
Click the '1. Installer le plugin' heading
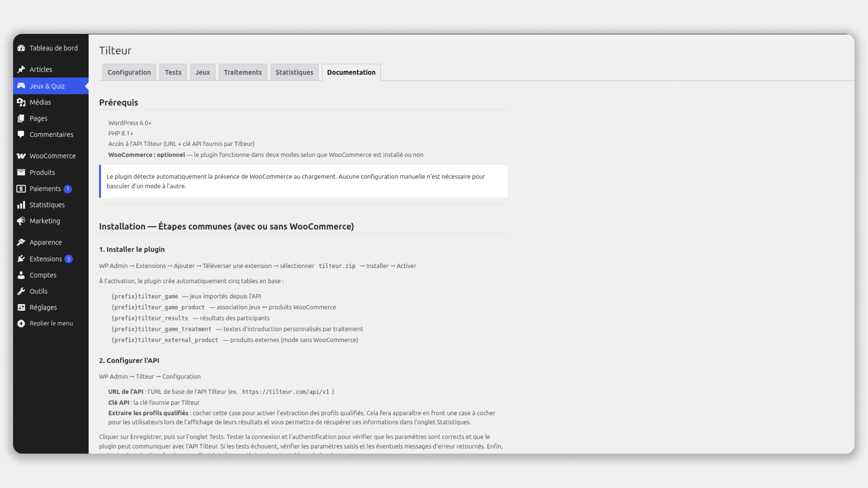click(132, 249)
